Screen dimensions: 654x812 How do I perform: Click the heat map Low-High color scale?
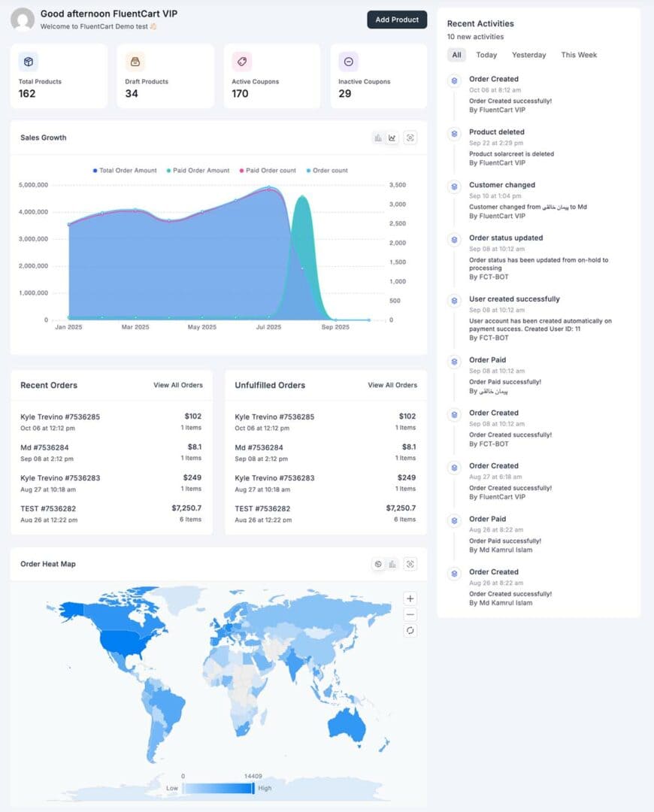218,788
